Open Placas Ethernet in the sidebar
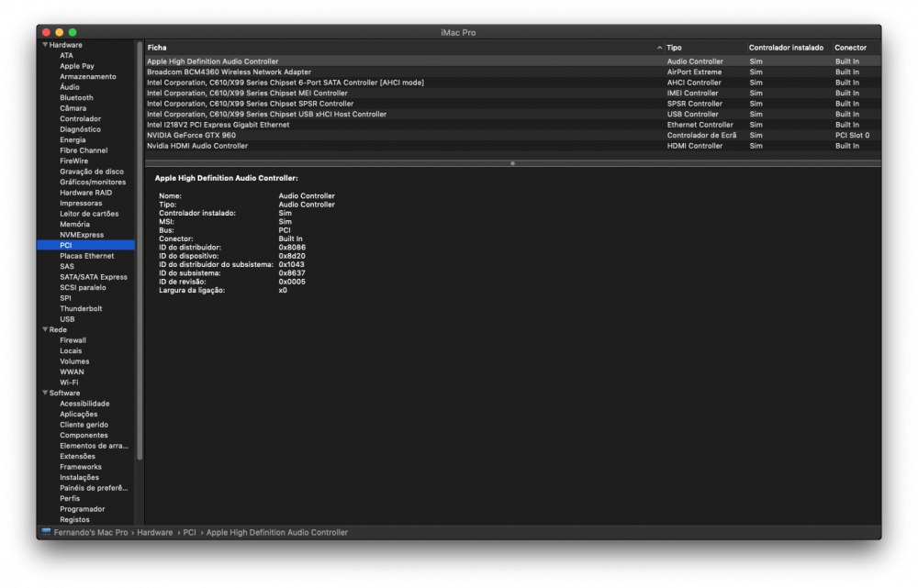The height and width of the screenshot is (588, 918). [86, 256]
